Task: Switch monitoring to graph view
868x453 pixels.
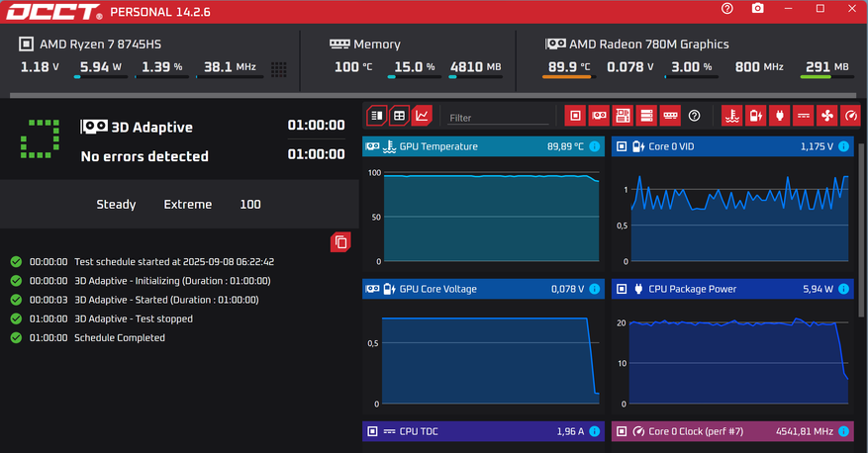Action: click(x=423, y=116)
